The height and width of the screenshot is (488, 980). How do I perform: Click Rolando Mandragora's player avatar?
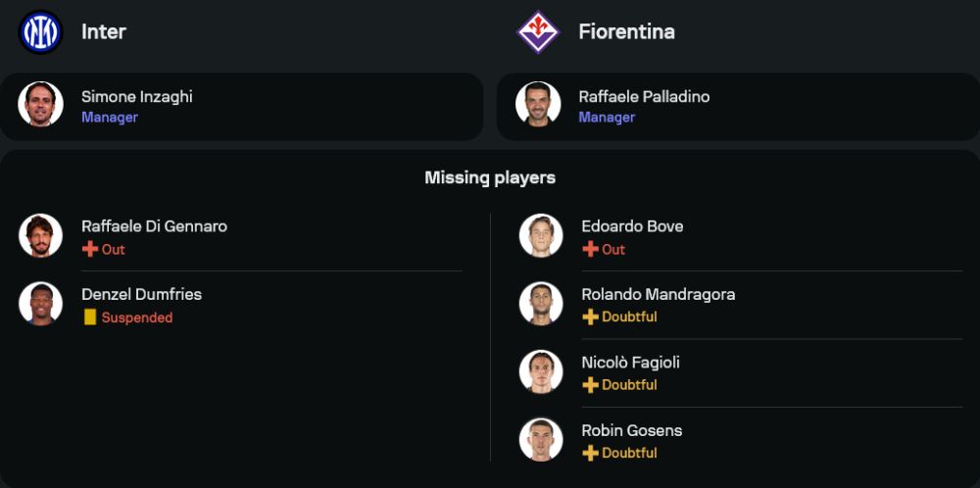click(541, 304)
